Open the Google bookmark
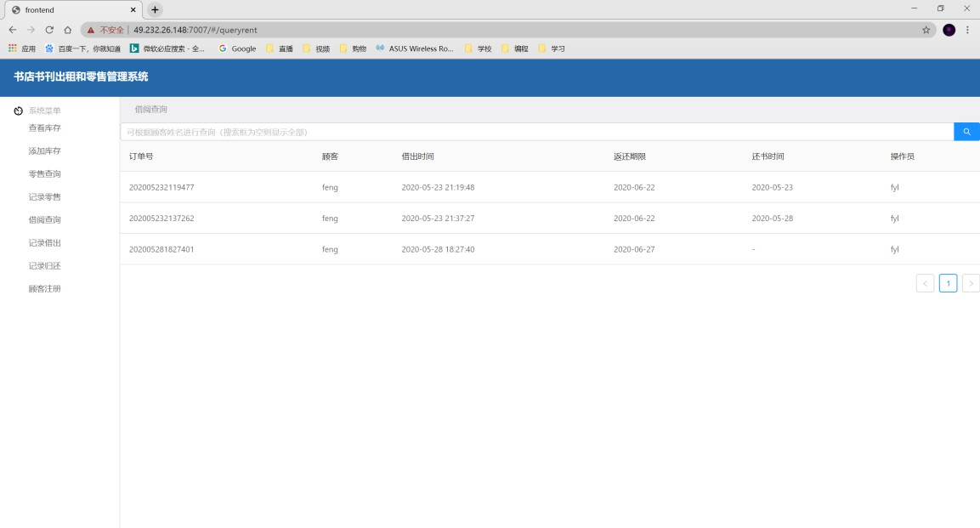The image size is (980, 528). click(237, 48)
